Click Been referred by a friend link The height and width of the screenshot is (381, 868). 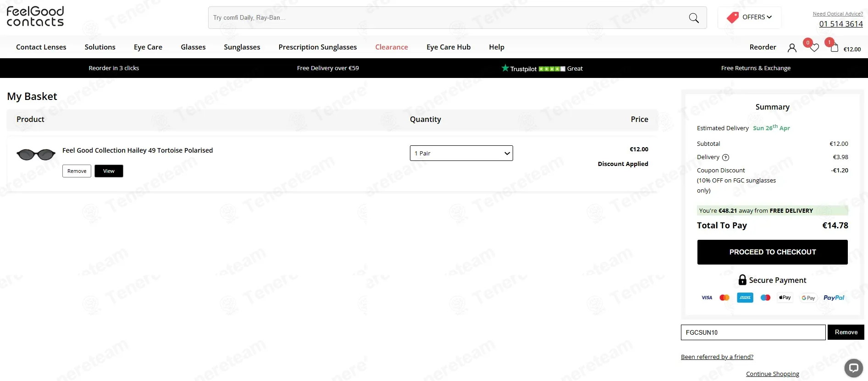717,357
